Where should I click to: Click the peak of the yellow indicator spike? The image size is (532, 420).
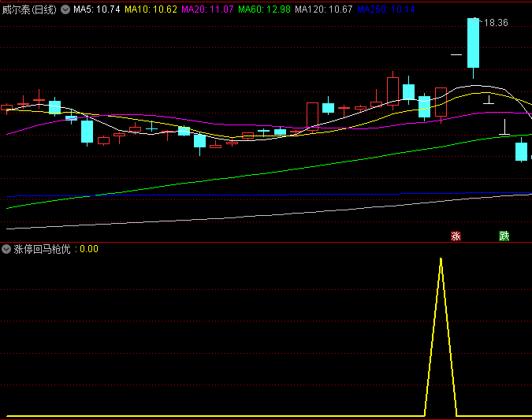[x=441, y=259]
